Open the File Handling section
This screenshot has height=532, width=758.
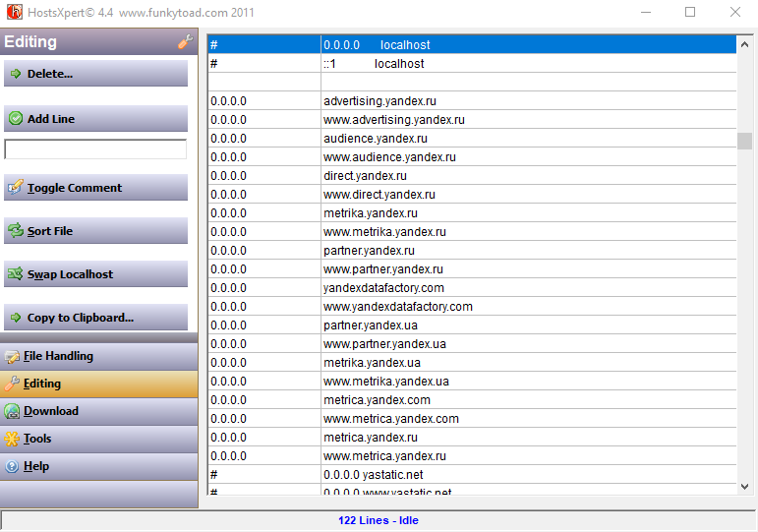98,356
